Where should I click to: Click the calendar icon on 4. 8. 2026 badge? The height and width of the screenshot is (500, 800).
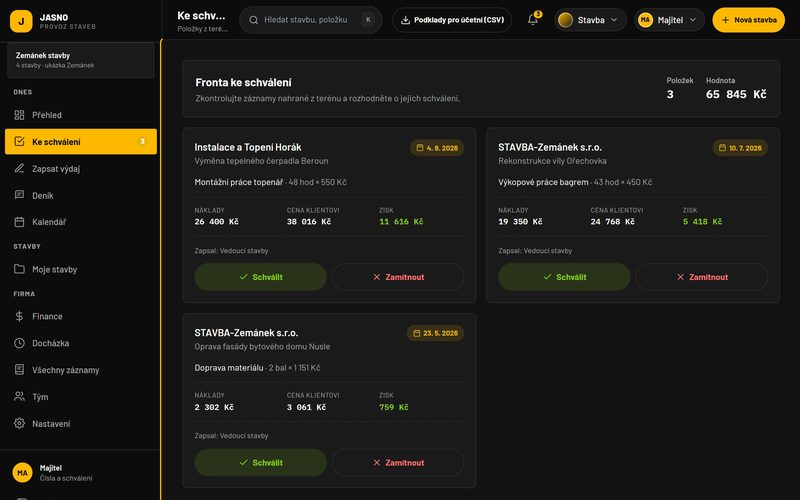coord(420,148)
